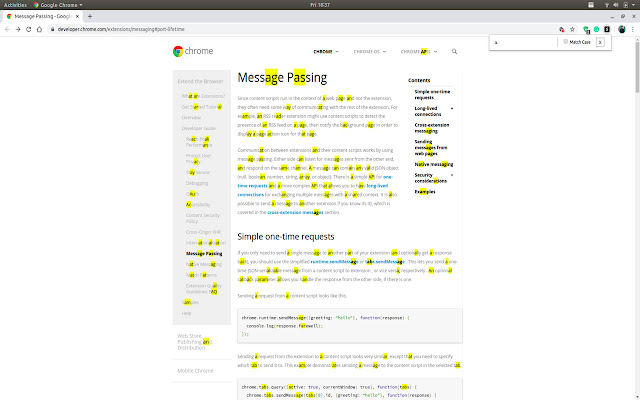
Task: Open the round green extension icon
Action: tap(596, 29)
